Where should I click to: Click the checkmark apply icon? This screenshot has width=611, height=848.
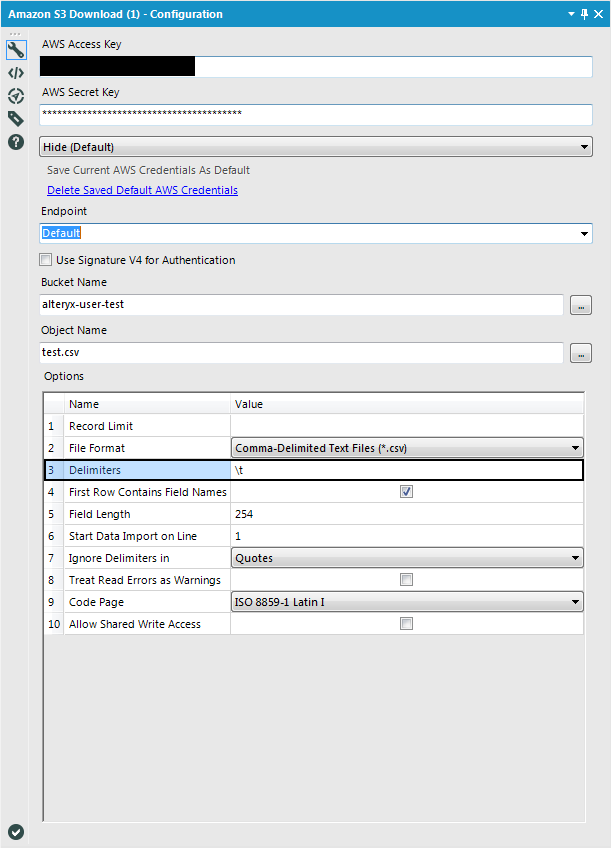click(x=16, y=832)
